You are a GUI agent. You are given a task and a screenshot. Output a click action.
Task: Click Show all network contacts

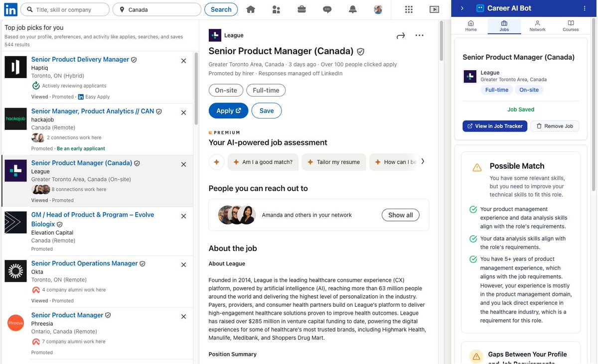(x=401, y=215)
